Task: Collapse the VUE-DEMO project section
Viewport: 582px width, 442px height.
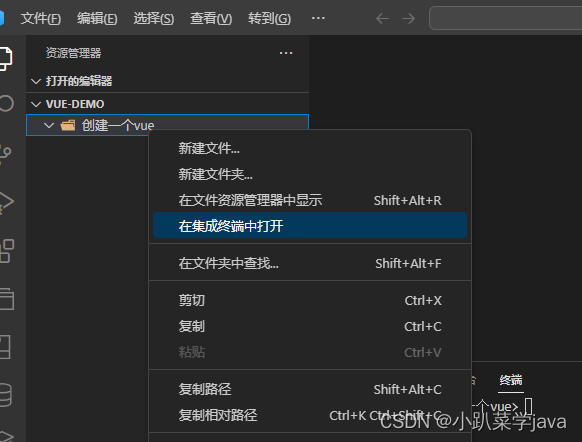Action: [36, 104]
